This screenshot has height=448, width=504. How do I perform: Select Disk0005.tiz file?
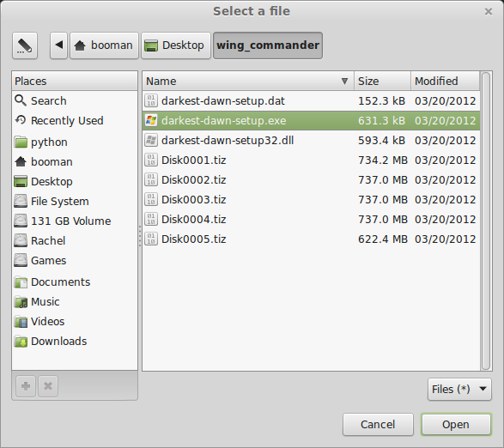coord(311,239)
